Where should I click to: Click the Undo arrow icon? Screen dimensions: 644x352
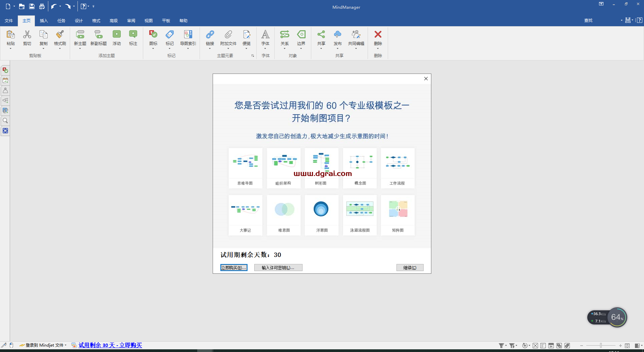click(54, 6)
